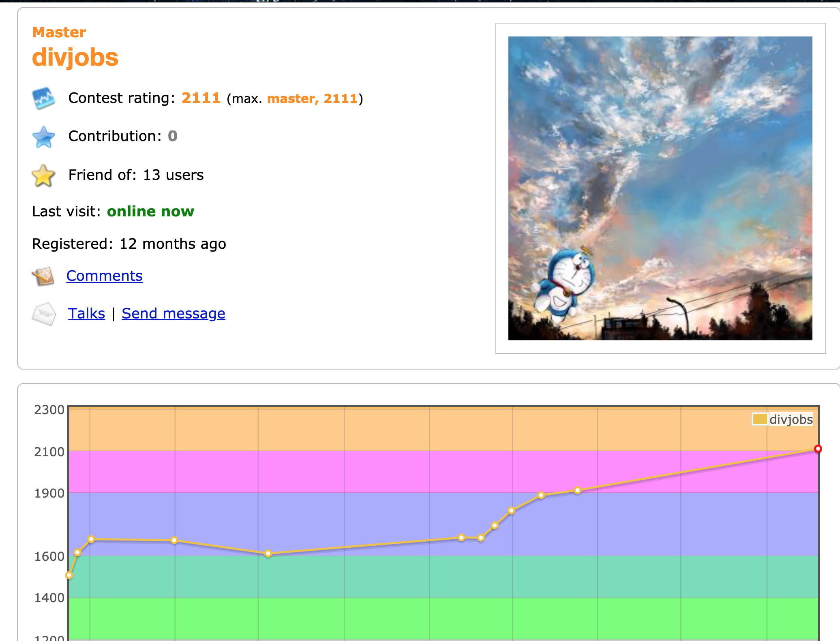This screenshot has height=641, width=840.
Task: Click the blue contribution star icon
Action: (43, 137)
